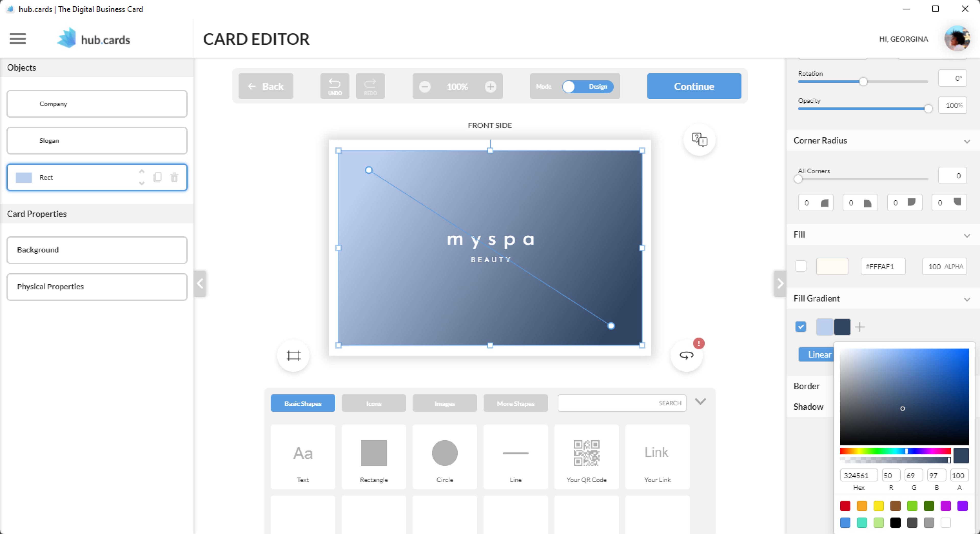
Task: Click the notification alert icon bottom-right
Action: [x=699, y=343]
